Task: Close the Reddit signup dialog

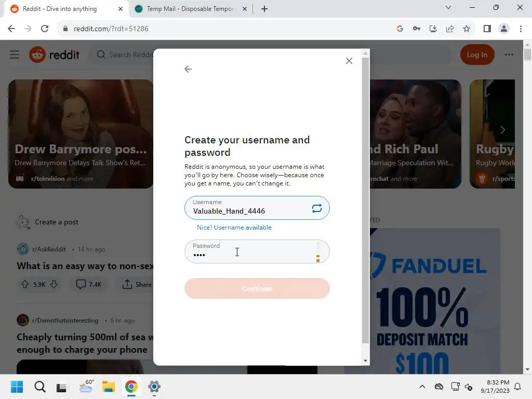Action: pos(349,61)
